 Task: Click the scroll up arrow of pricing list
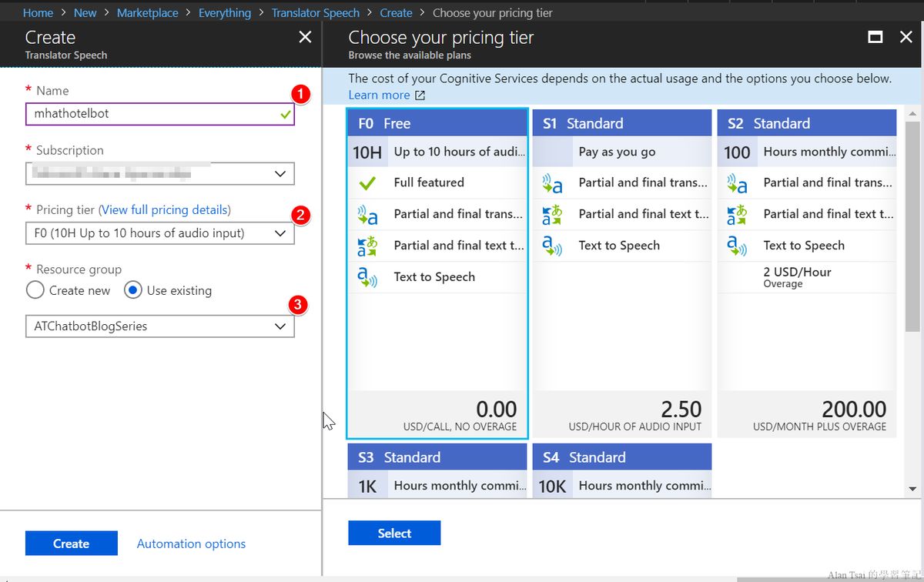click(x=912, y=114)
